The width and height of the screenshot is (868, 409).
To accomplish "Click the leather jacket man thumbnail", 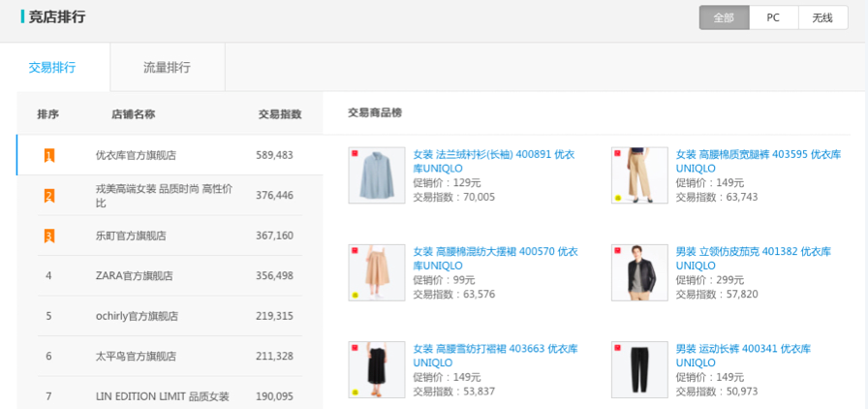I will pos(639,272).
